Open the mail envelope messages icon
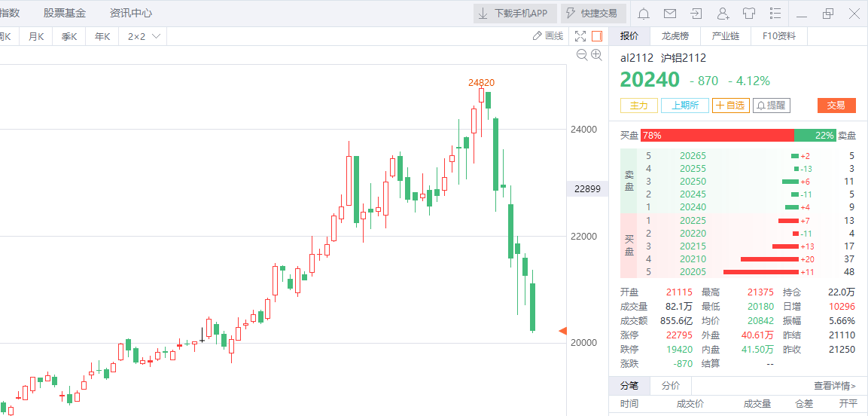Viewport: 868px width, 416px height. coord(669,14)
